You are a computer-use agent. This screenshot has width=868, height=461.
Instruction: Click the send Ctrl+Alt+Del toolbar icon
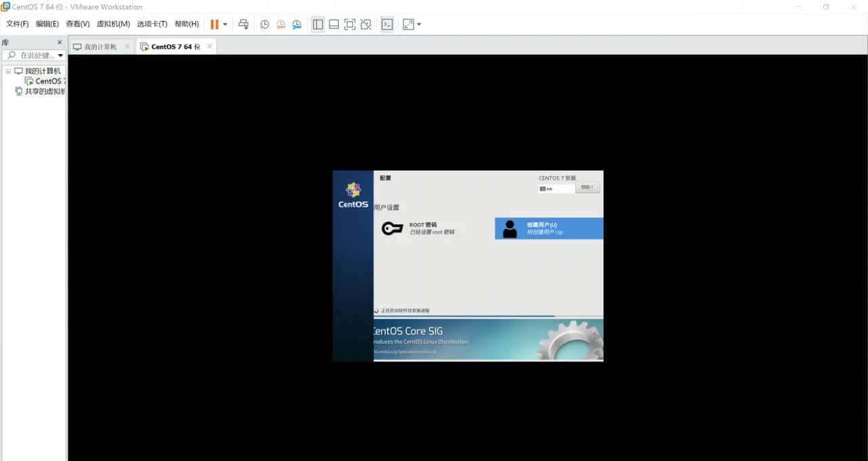(243, 24)
